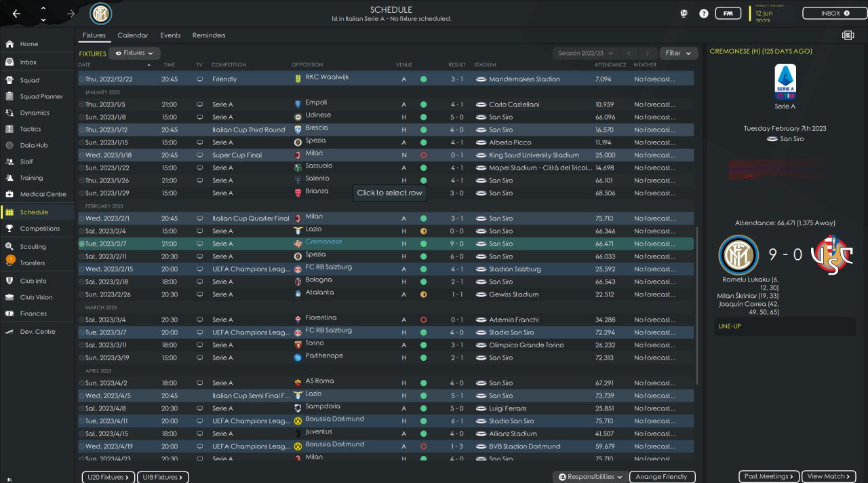
Task: Tick the selection circle on the Fiorentina fixture row
Action: (x=82, y=320)
